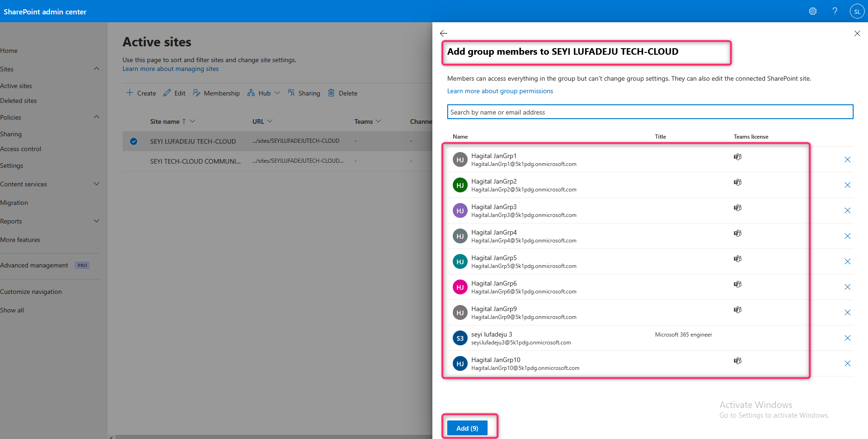Viewport: 868px width, 439px height.
Task: Click the HJ avatar of Hagital JanGrp5
Action: 460,261
